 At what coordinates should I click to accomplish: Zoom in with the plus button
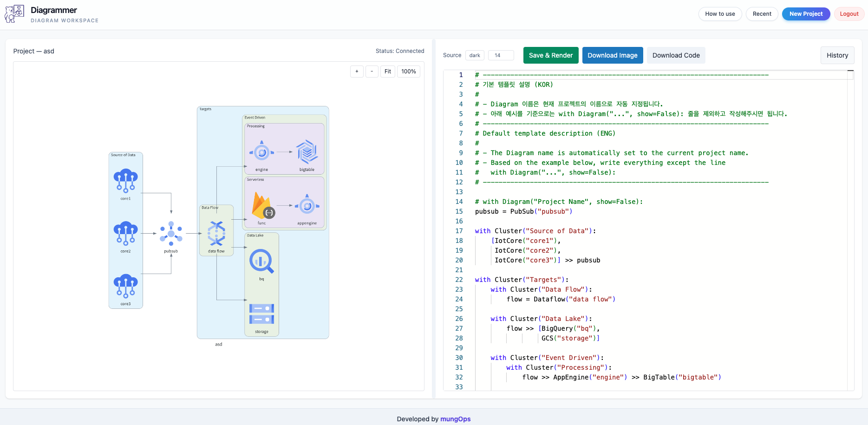point(357,72)
